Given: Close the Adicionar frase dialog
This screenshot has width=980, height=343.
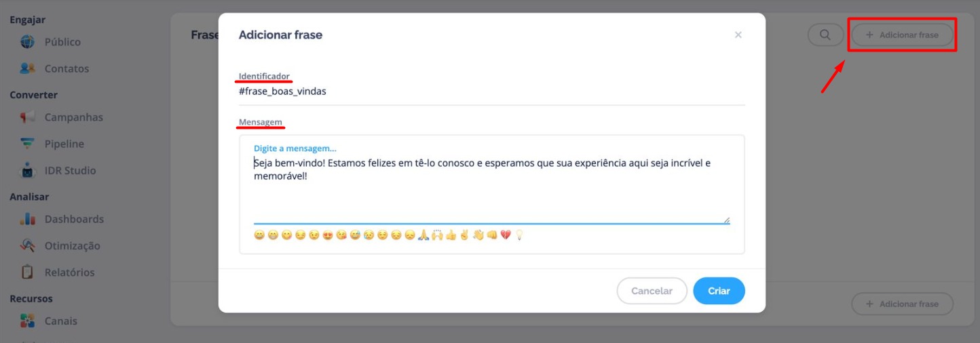Looking at the screenshot, I should tap(738, 35).
